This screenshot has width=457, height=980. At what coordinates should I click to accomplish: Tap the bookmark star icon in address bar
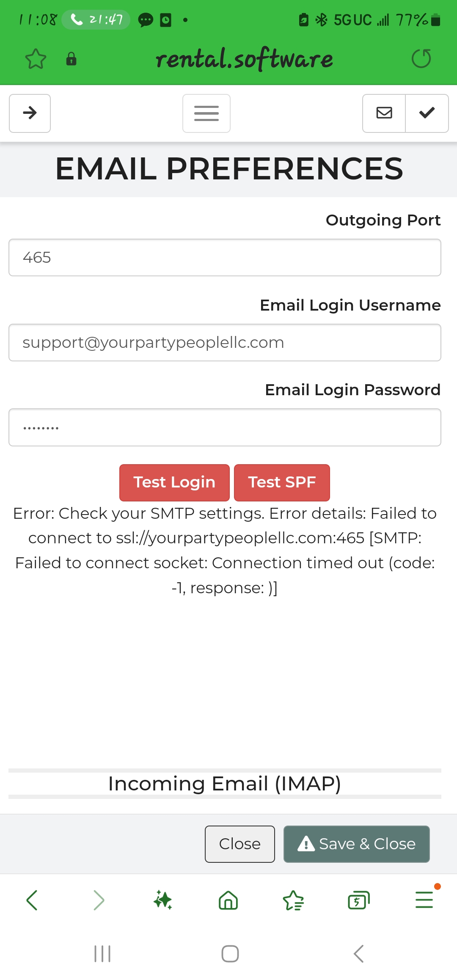(x=36, y=59)
